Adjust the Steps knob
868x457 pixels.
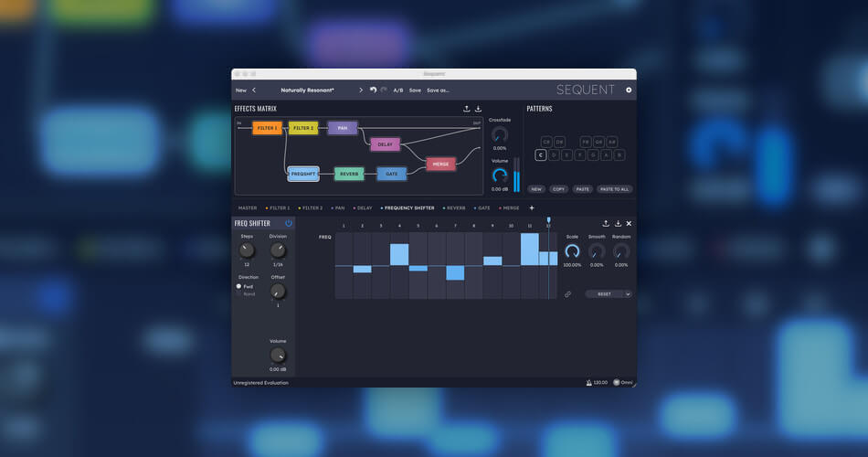pos(247,250)
